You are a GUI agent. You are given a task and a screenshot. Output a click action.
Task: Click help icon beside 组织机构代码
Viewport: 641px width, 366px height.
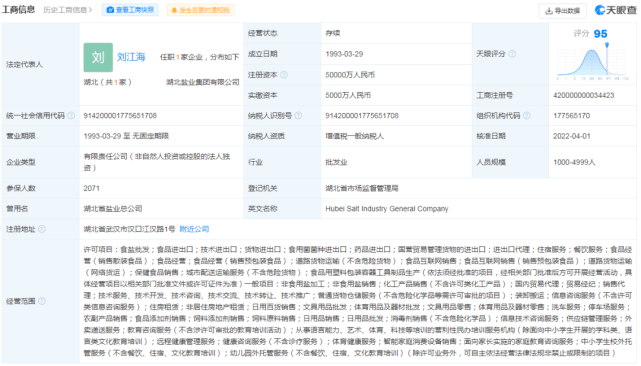click(527, 116)
